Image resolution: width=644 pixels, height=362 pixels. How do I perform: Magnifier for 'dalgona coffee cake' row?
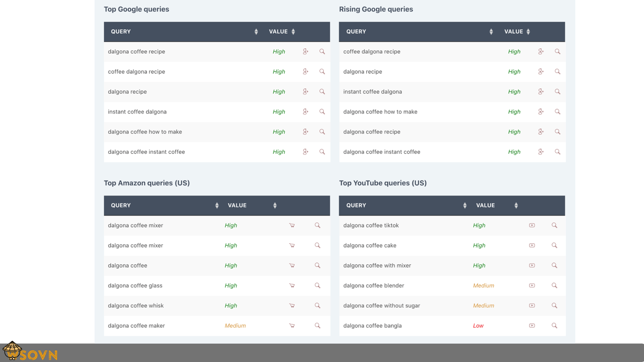click(x=554, y=246)
